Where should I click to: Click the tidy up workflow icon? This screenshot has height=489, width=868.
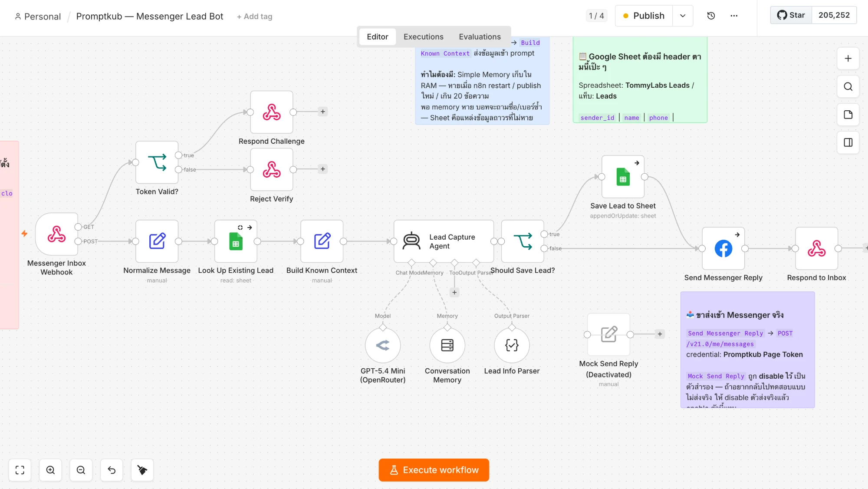pos(142,470)
